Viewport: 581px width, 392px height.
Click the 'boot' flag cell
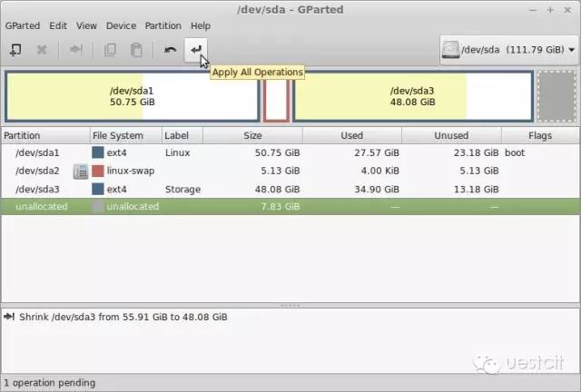(x=515, y=152)
